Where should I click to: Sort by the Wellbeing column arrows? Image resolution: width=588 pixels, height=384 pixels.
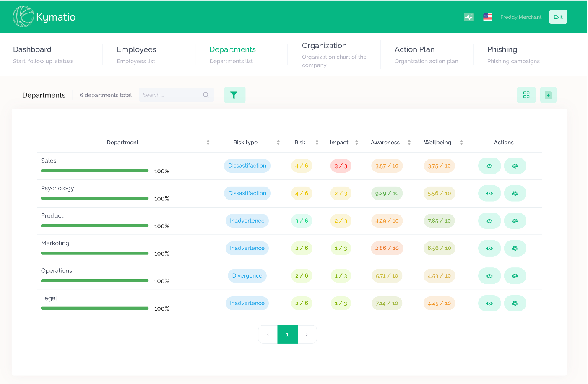pyautogui.click(x=461, y=142)
